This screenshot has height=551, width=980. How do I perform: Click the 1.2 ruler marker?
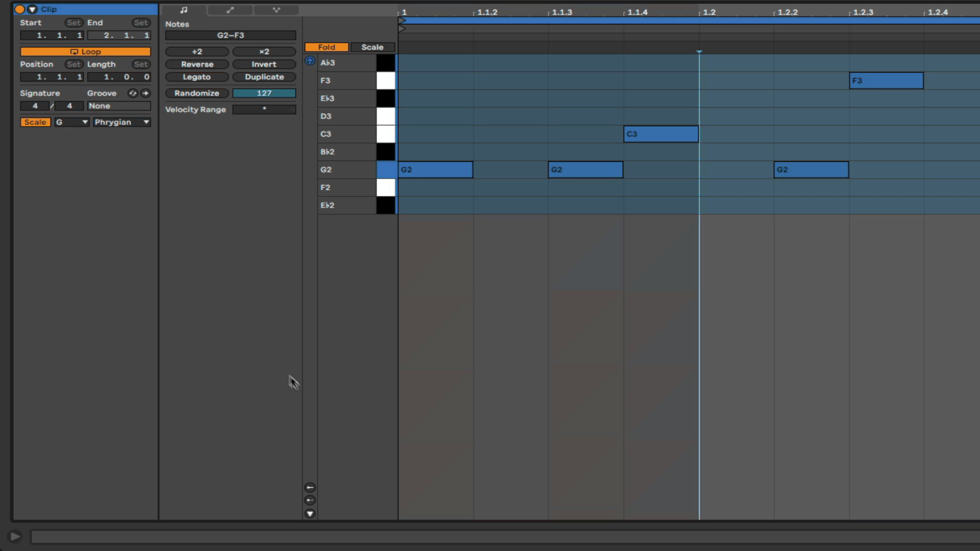709,12
